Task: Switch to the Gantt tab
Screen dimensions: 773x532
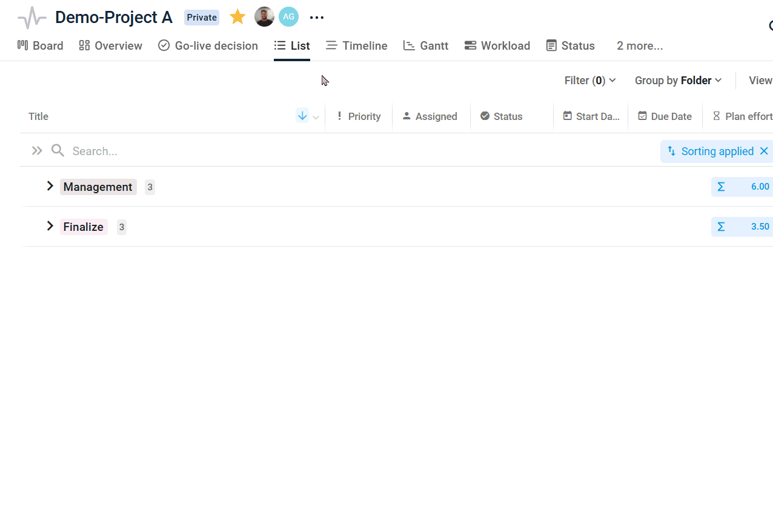Action: [x=426, y=46]
